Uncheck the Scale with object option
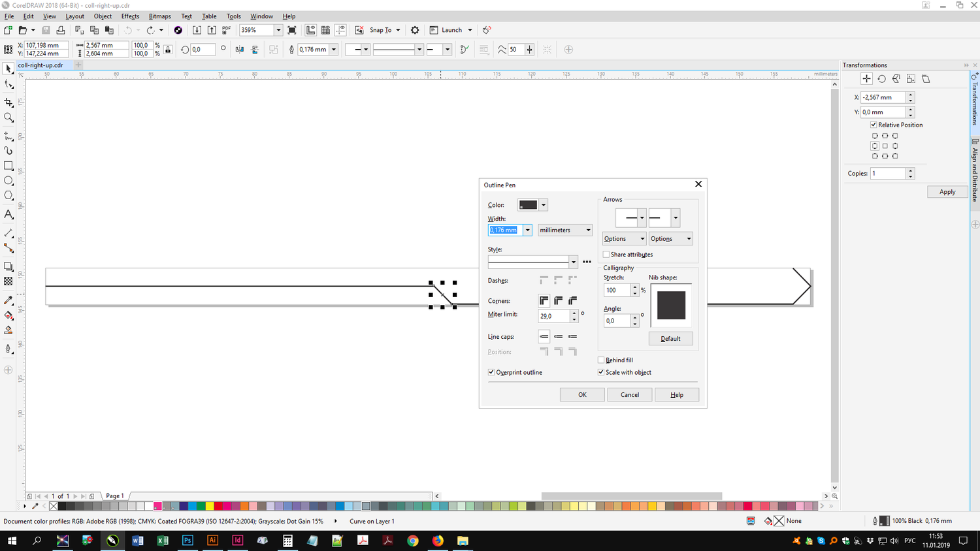Screen dimensions: 980x551 (601, 372)
